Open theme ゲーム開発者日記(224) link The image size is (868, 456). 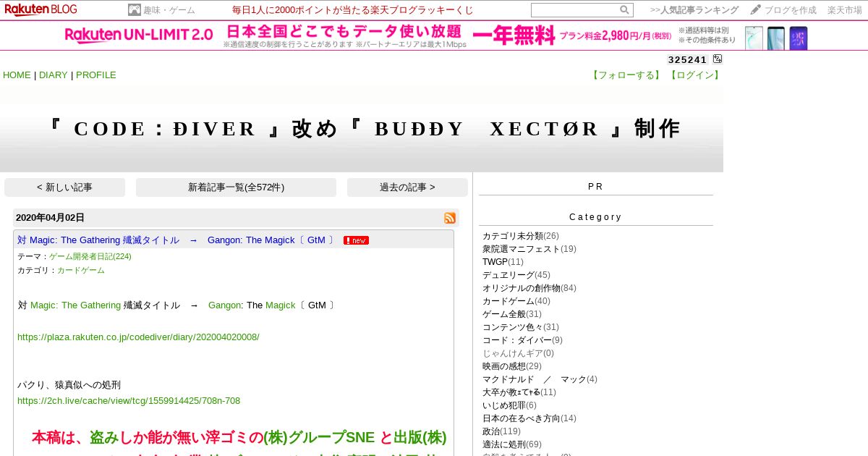[x=90, y=256]
